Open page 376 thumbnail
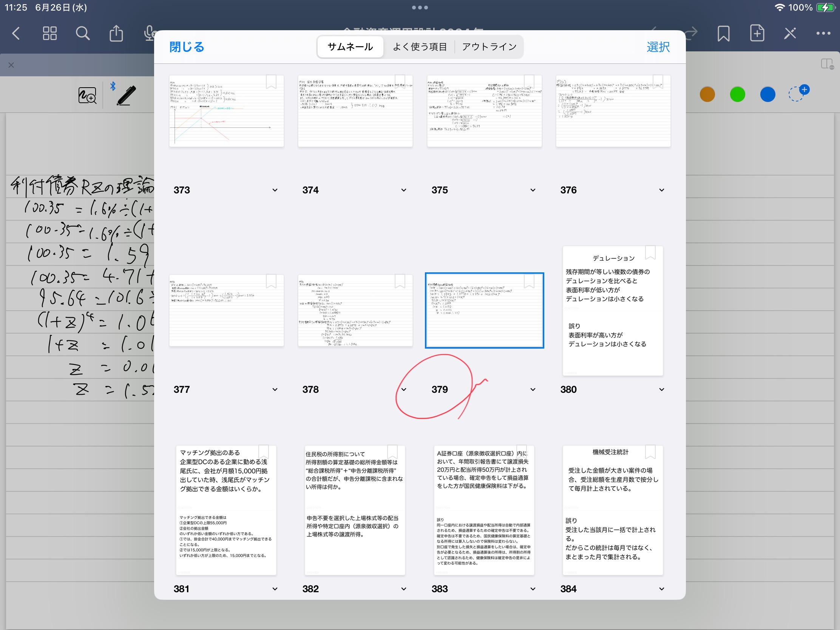 click(613, 111)
